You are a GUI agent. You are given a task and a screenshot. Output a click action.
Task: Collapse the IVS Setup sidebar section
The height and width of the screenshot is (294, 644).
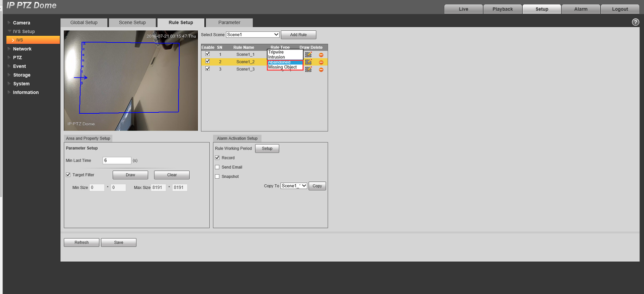pyautogui.click(x=24, y=31)
